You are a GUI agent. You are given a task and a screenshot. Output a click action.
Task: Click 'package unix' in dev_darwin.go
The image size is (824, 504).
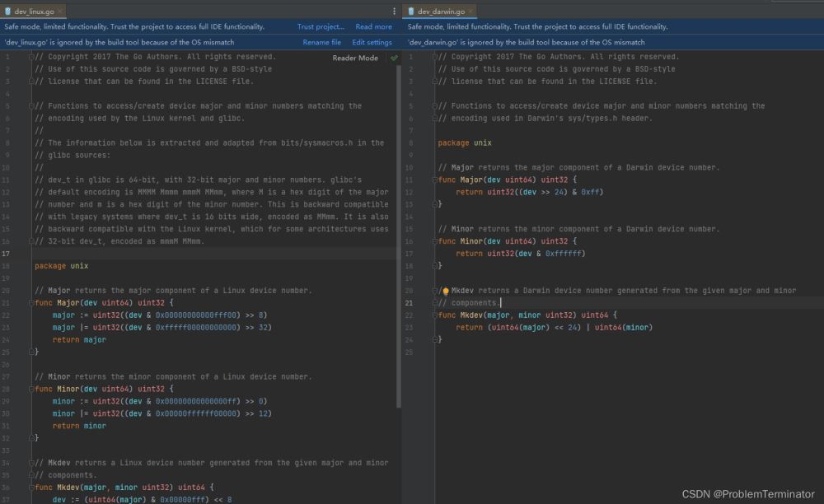pos(465,142)
